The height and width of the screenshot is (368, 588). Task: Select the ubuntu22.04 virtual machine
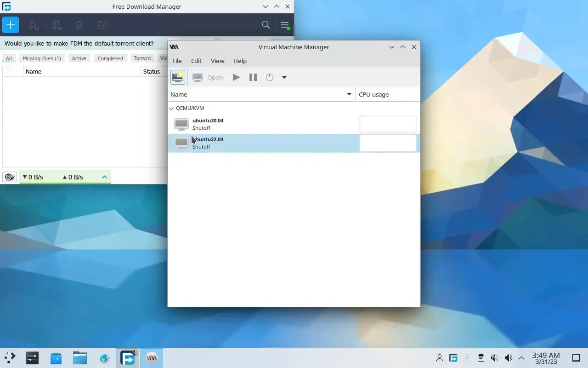(x=294, y=143)
